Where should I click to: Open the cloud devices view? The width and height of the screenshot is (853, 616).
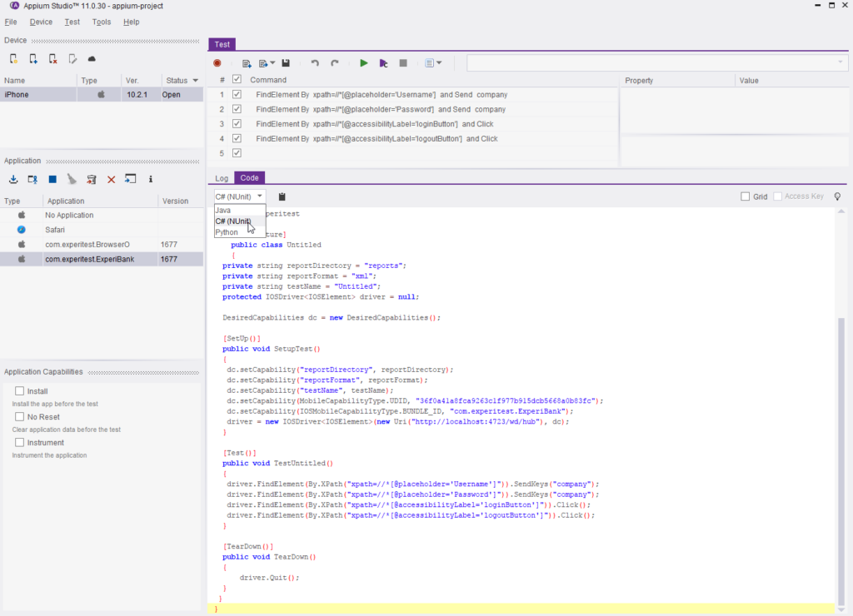[x=92, y=59]
